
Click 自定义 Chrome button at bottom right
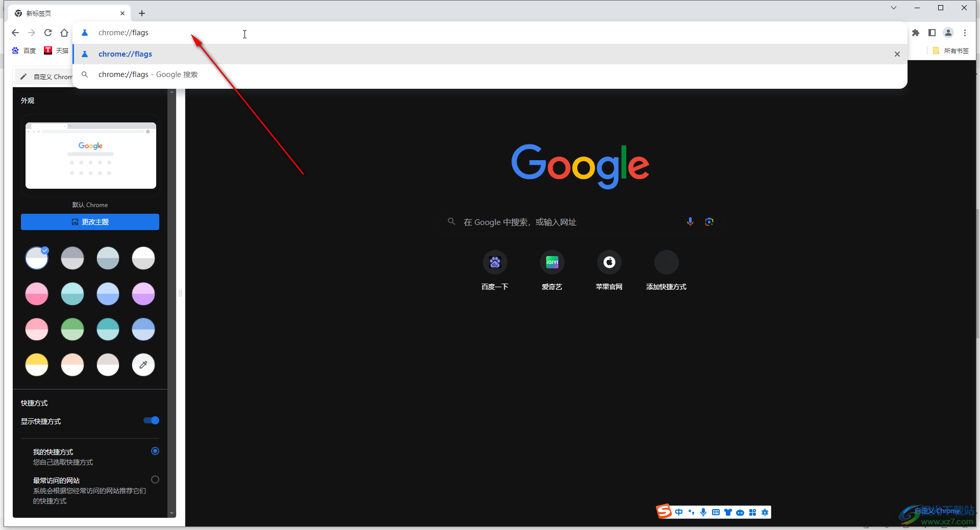tap(937, 511)
